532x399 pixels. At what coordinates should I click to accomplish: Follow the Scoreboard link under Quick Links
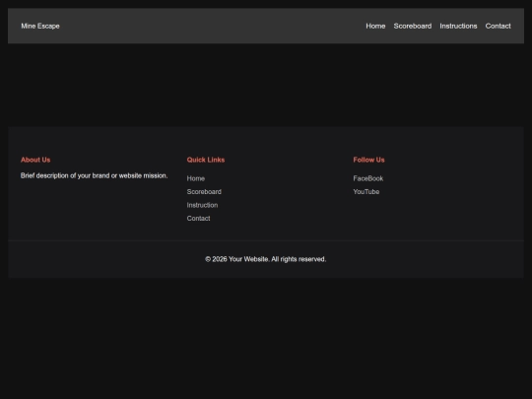point(204,192)
